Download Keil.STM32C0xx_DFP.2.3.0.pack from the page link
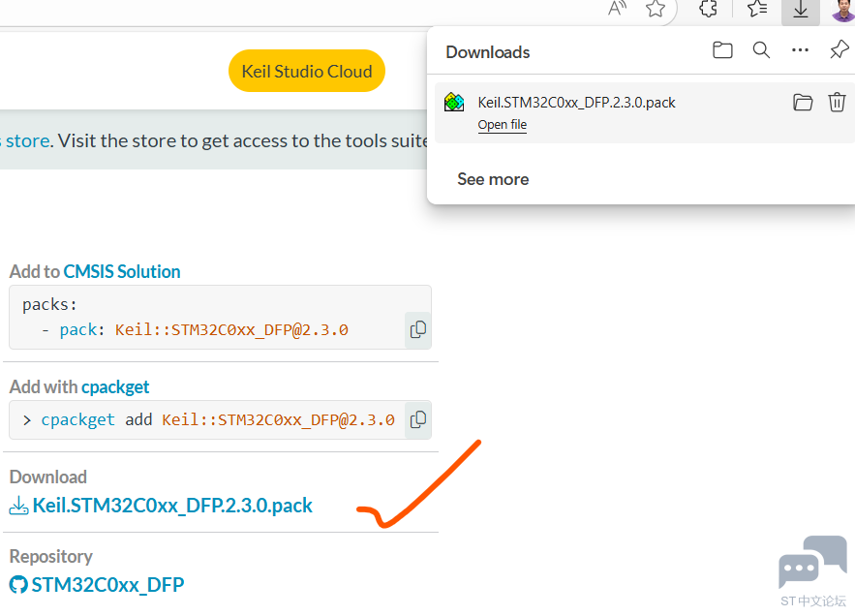855x616 pixels. point(171,506)
